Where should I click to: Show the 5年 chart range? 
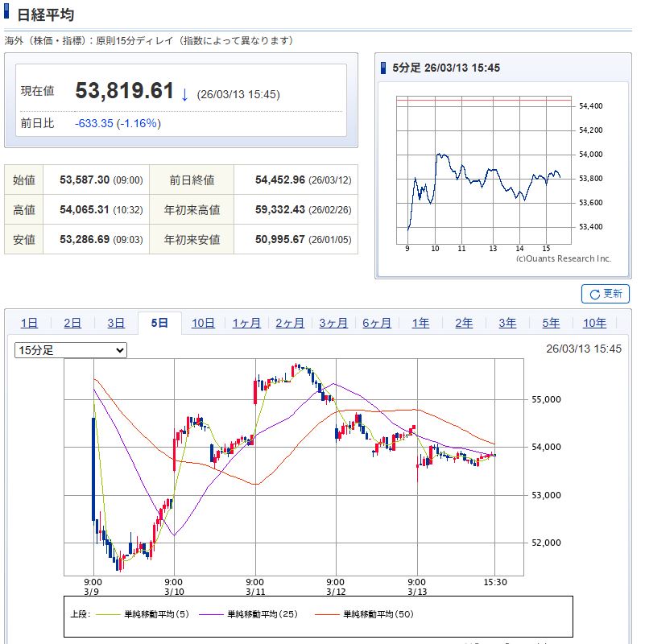tap(551, 323)
